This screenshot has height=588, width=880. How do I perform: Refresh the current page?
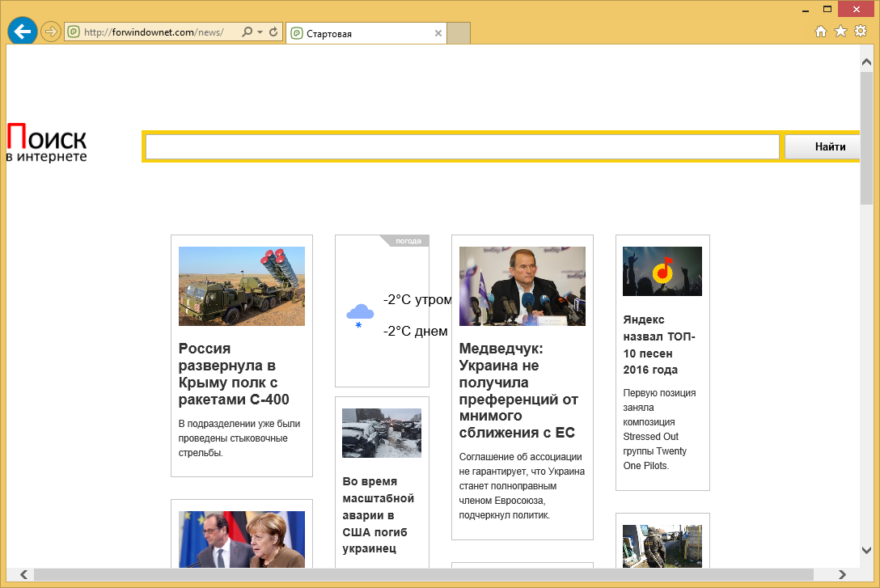273,32
